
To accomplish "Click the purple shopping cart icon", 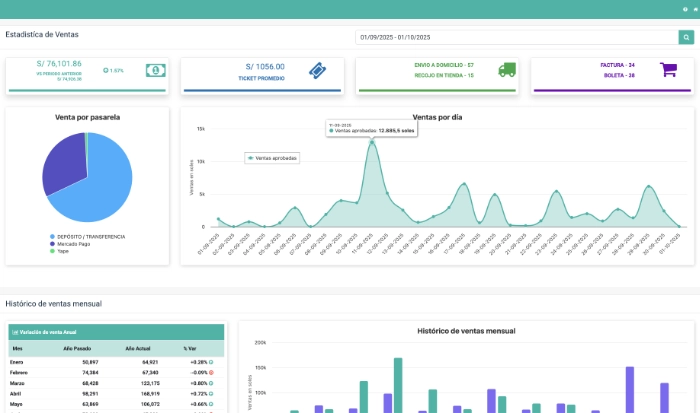I will [x=668, y=70].
